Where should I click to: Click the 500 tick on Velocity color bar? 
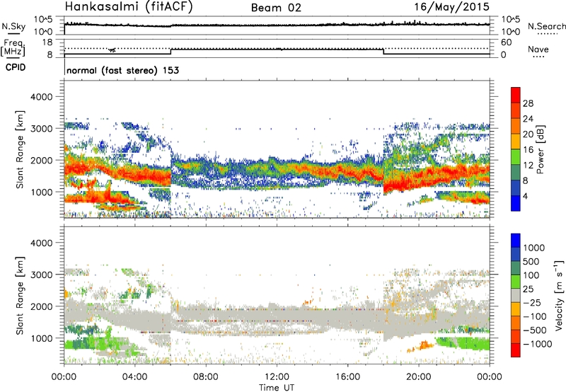[x=531, y=261]
